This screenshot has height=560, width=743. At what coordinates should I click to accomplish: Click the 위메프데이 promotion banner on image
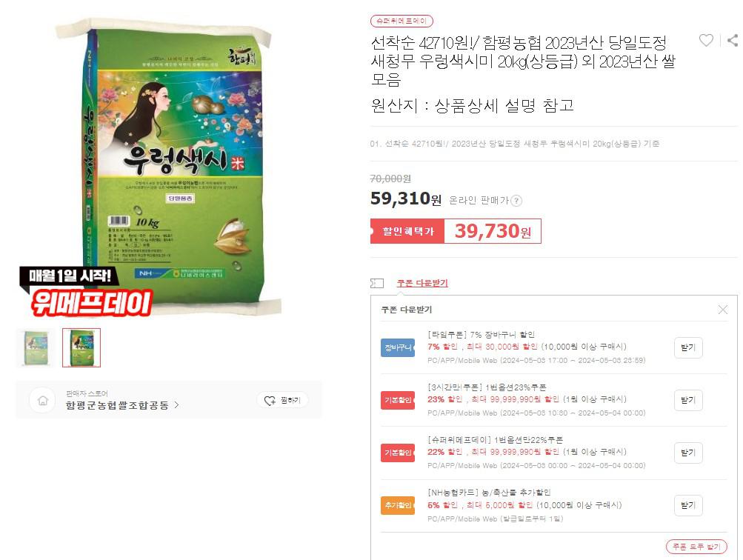tap(86, 291)
